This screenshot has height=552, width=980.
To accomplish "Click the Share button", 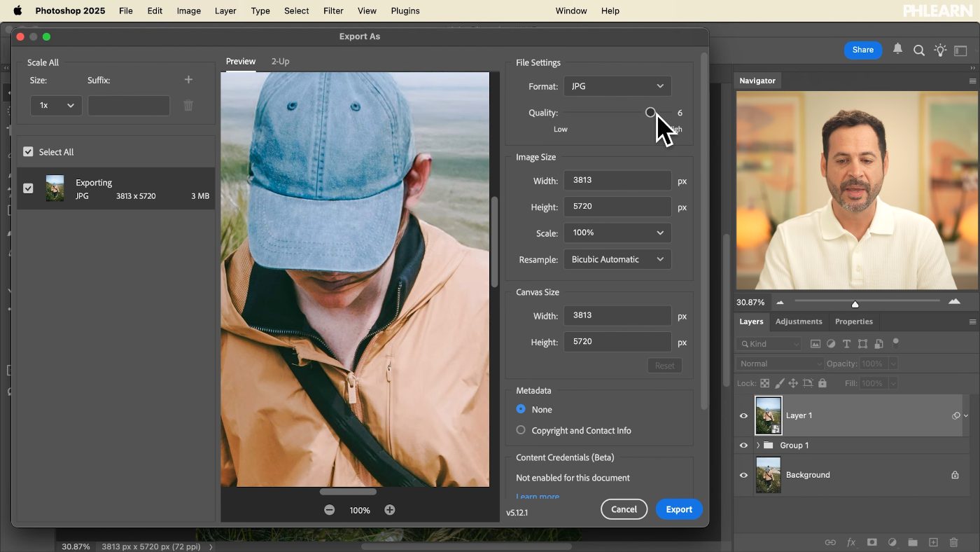I will point(863,50).
